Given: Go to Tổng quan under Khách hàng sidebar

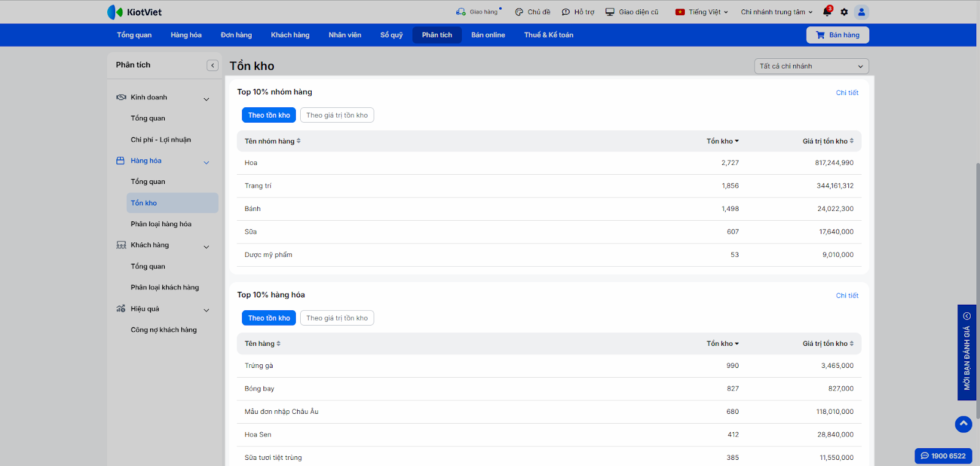Looking at the screenshot, I should [x=148, y=267].
